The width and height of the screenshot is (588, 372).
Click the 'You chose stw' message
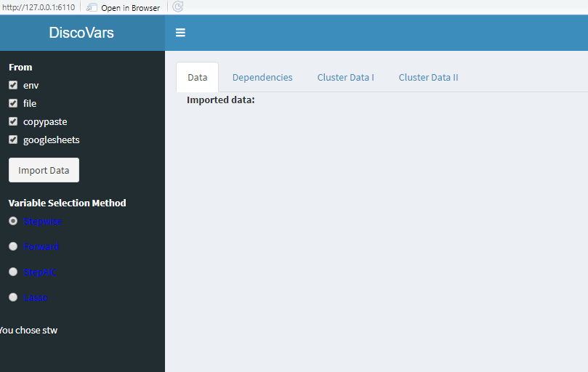(28, 331)
